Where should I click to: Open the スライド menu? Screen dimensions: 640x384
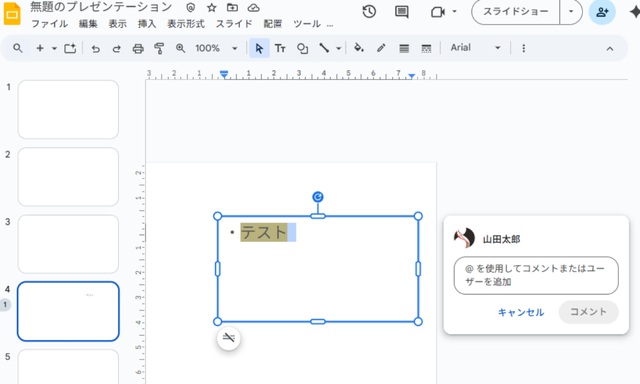tap(234, 24)
